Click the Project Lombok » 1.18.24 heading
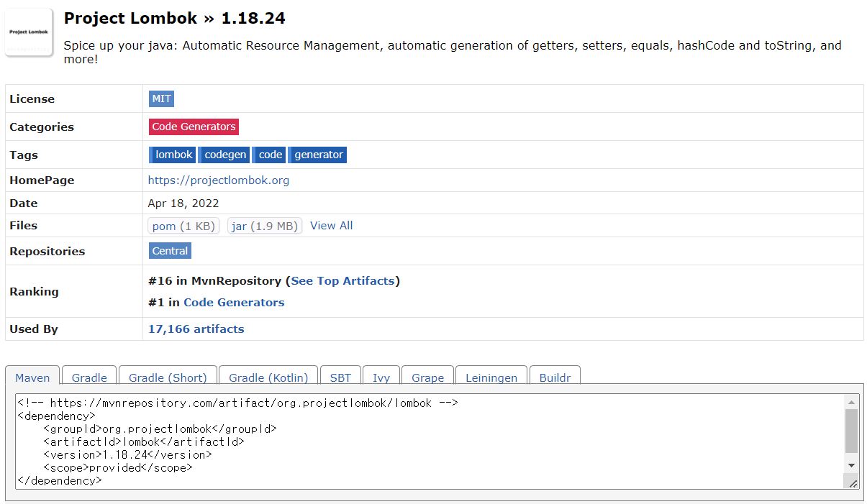Screen dimensions: 867x504 point(175,18)
